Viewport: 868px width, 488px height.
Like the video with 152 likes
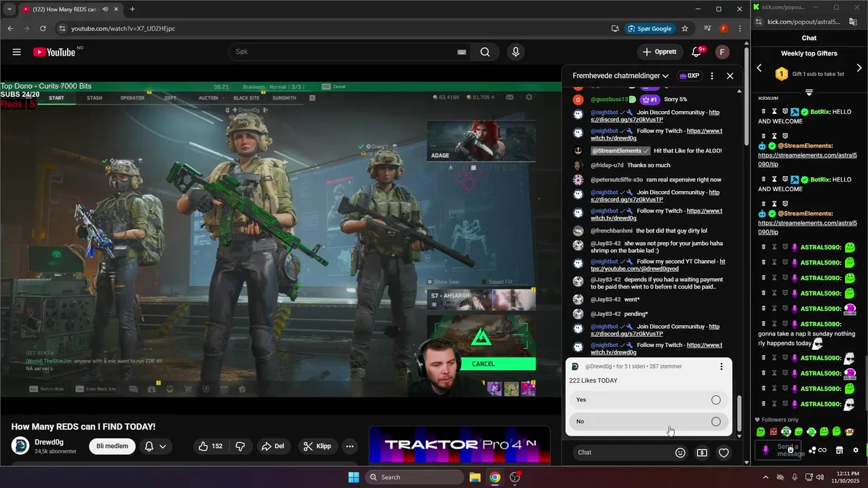210,446
